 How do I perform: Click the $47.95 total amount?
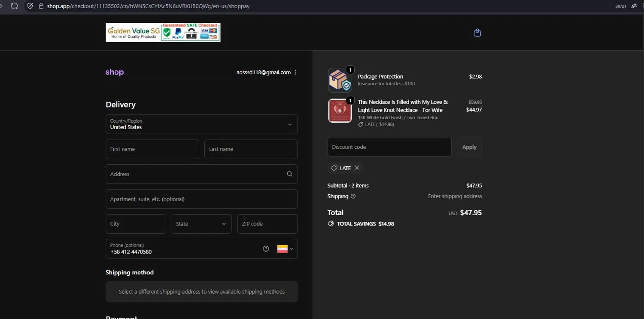pyautogui.click(x=471, y=213)
